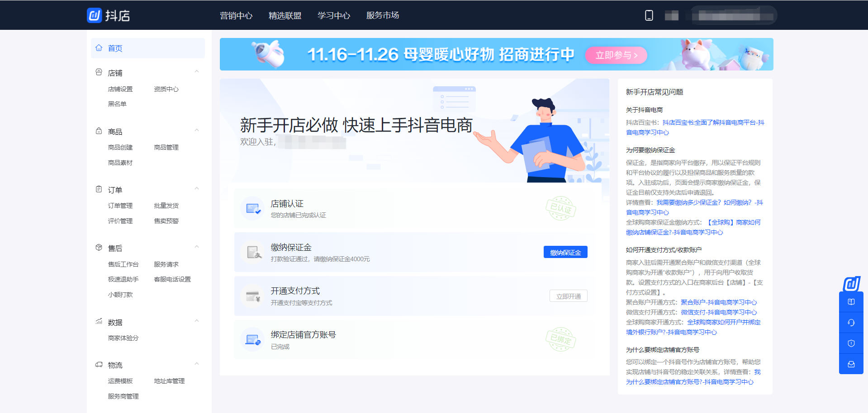
Task: Collapse the 物流 menu section
Action: (x=197, y=364)
